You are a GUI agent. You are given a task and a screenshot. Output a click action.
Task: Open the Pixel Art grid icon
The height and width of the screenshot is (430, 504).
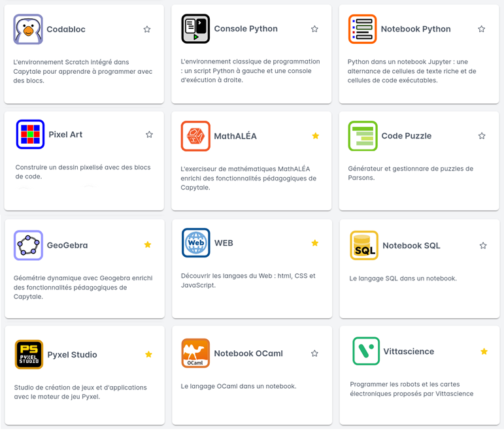30,135
